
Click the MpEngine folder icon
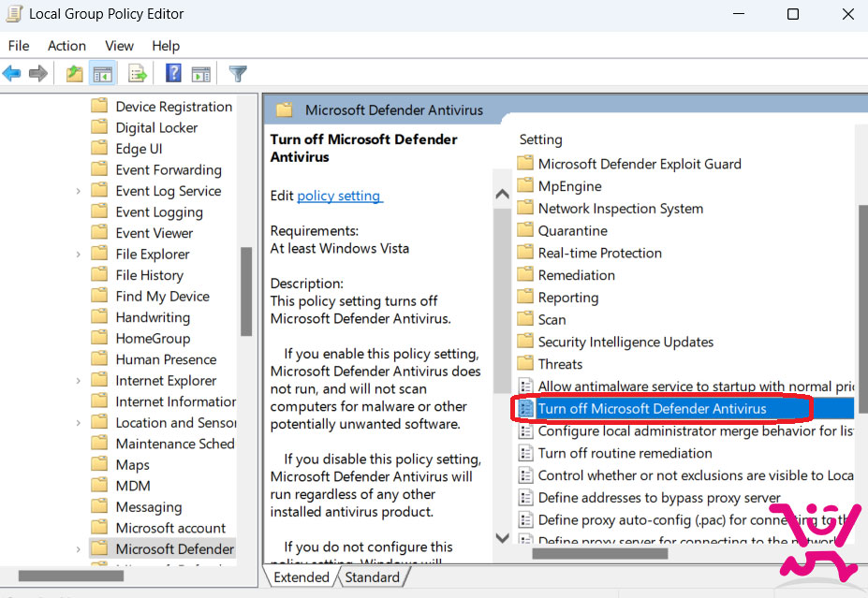click(525, 185)
